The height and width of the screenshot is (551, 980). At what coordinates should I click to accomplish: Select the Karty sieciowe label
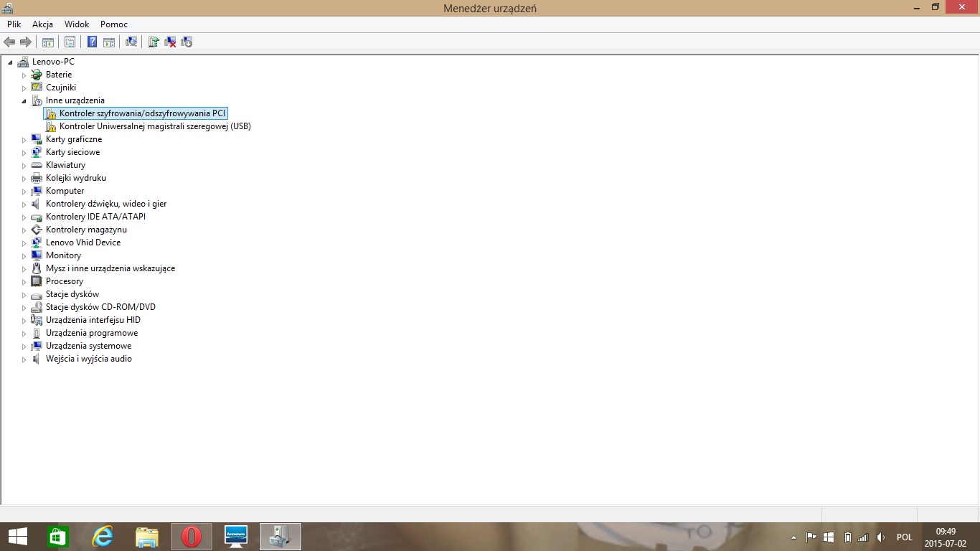[x=73, y=152]
